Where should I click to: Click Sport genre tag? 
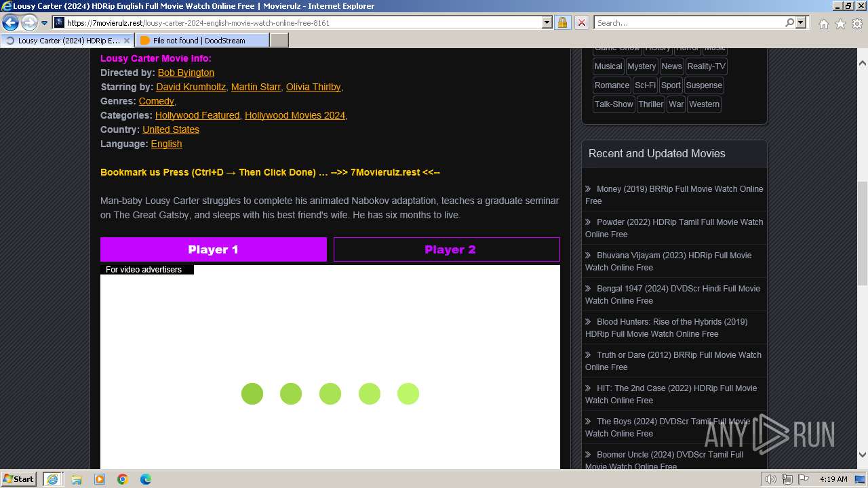(671, 85)
